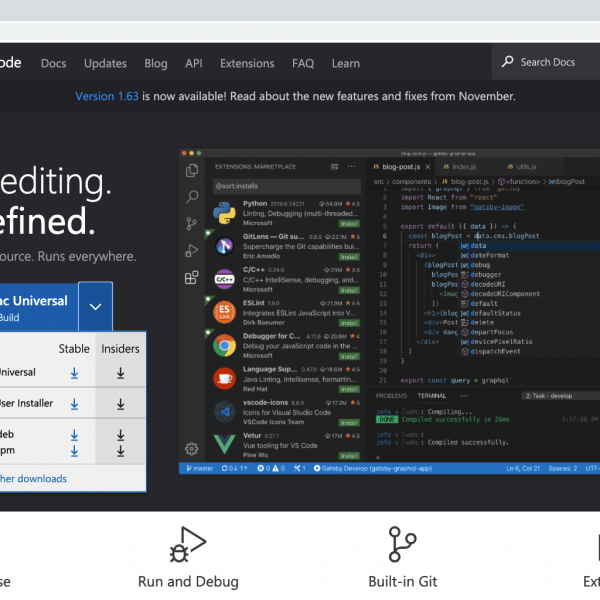Download the Stable rpm package
Screen dimensions: 600x600
point(74,450)
